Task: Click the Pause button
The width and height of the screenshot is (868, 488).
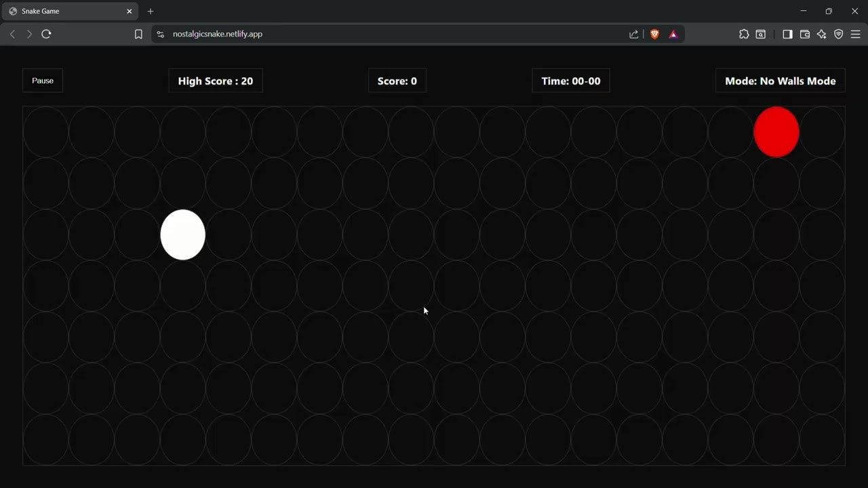Action: [43, 81]
